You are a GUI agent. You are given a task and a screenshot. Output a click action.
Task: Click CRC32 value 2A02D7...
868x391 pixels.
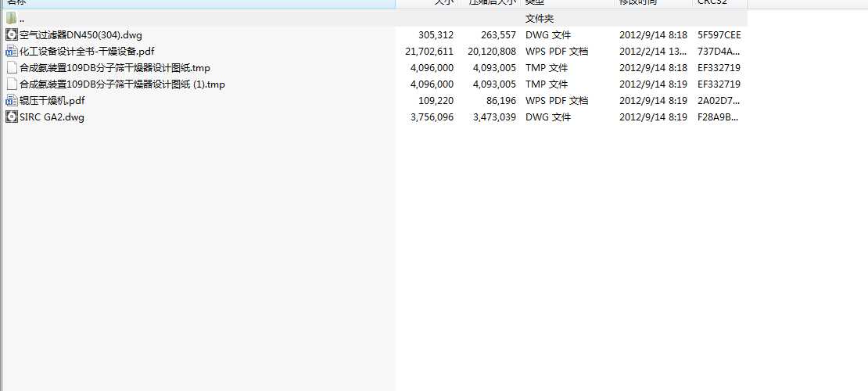(719, 101)
